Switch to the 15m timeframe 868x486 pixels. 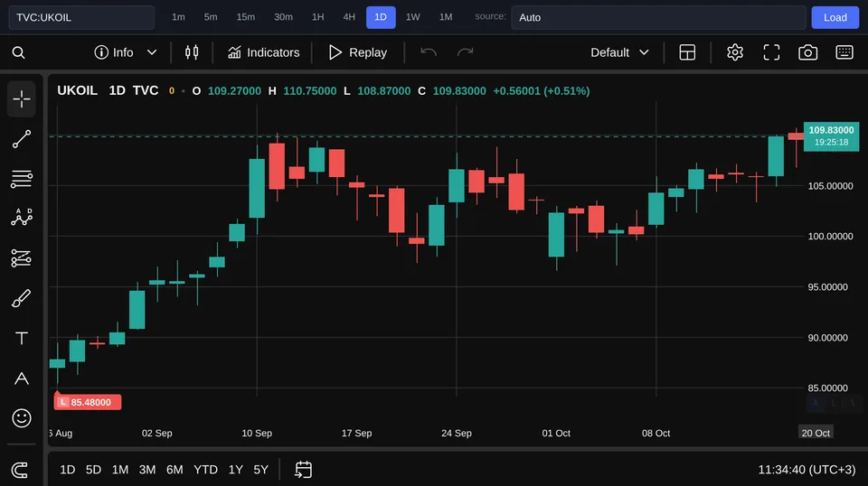pos(246,17)
